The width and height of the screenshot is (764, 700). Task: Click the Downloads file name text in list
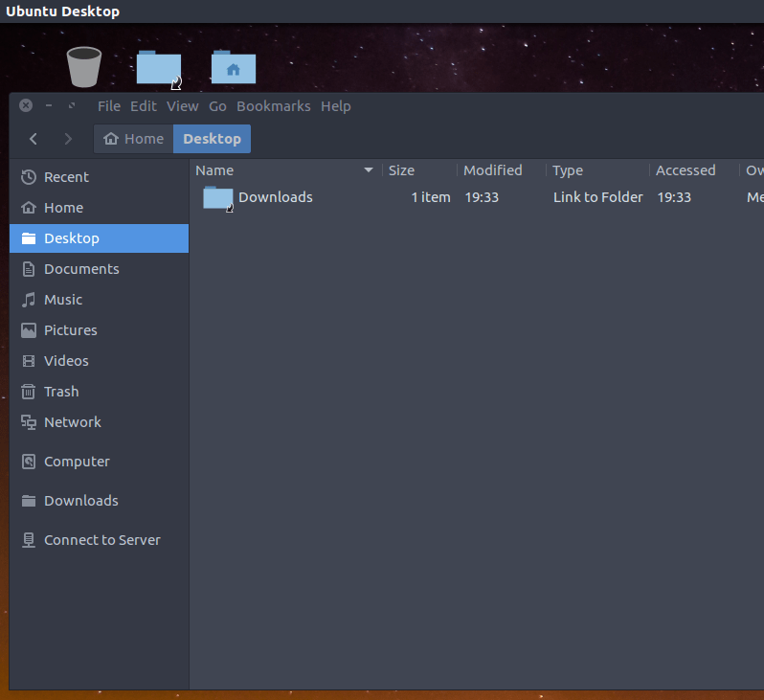[276, 197]
